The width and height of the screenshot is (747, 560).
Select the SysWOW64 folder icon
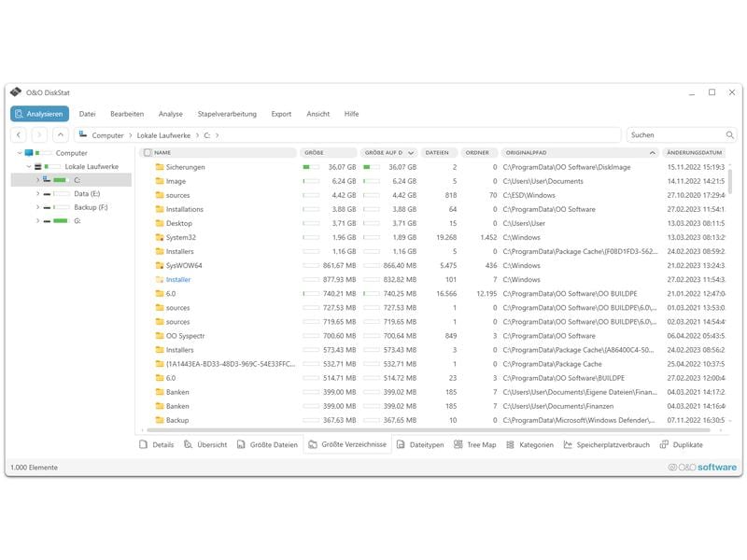(x=160, y=266)
